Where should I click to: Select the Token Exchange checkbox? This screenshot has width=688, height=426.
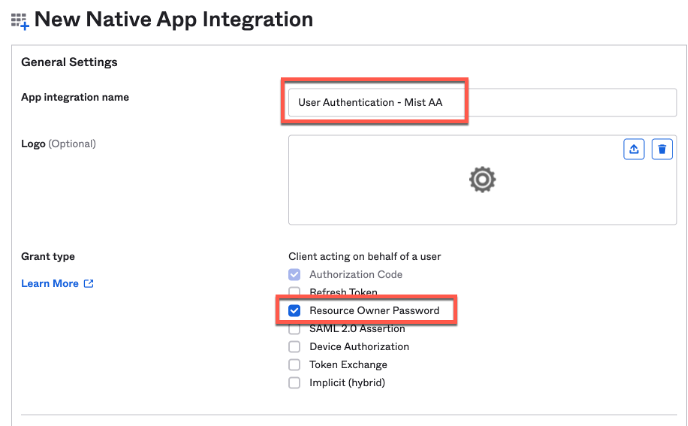[x=294, y=364]
